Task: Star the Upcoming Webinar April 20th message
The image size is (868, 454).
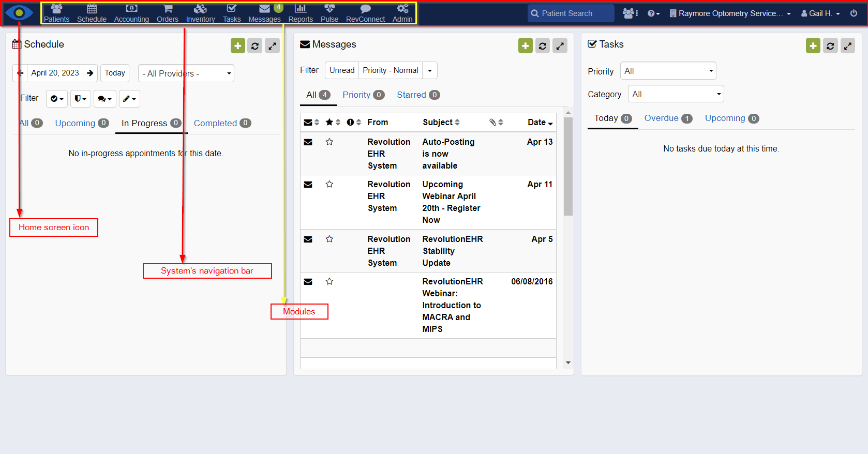Action: tap(329, 184)
